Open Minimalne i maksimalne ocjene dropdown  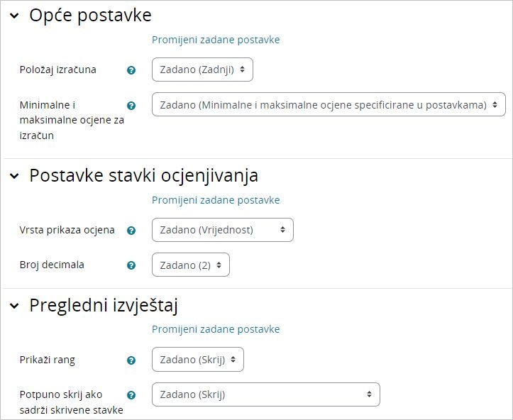pyautogui.click(x=329, y=105)
